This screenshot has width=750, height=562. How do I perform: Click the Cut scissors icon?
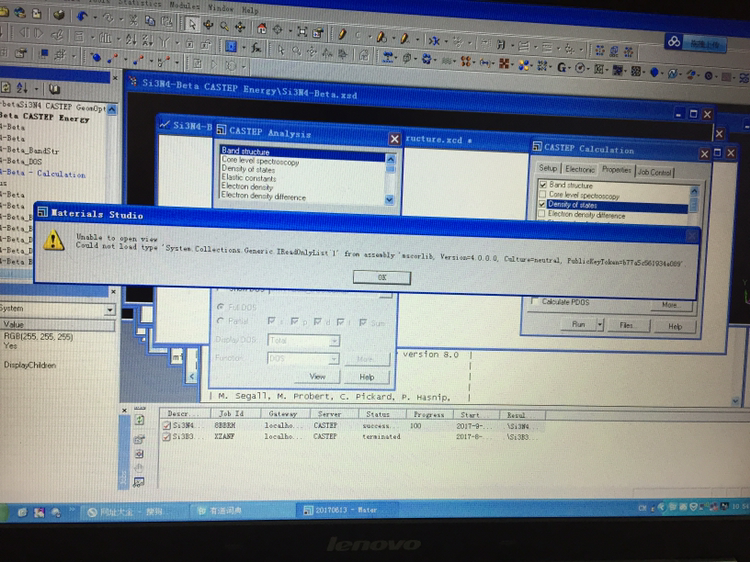point(133,20)
